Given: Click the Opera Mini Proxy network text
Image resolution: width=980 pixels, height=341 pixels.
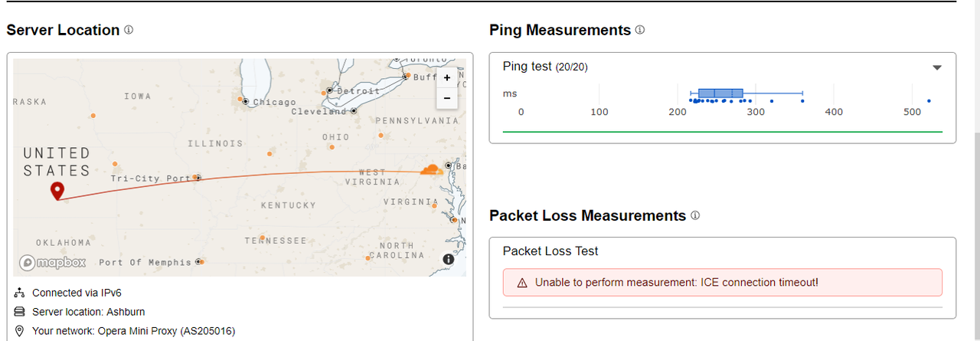Looking at the screenshot, I should (x=133, y=331).
